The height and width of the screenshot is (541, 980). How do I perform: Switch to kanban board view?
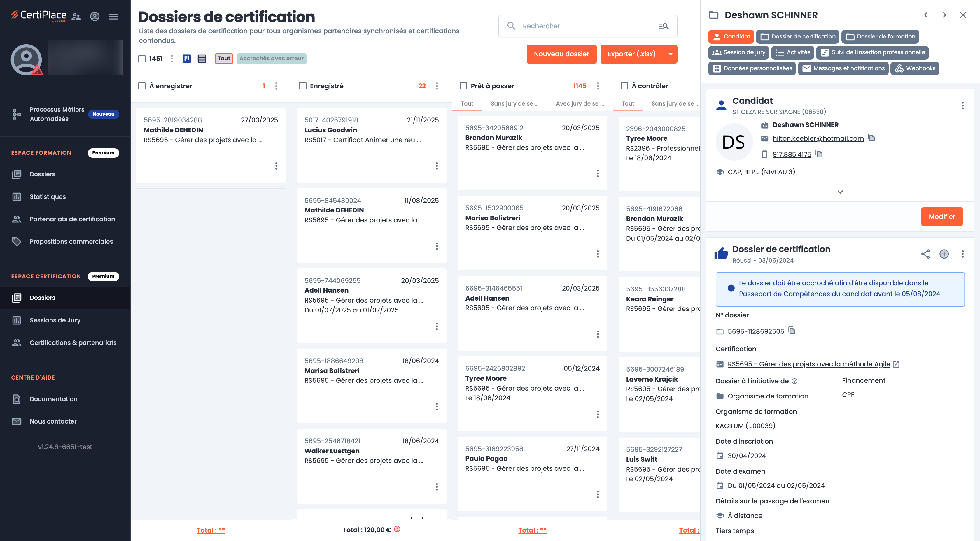tap(187, 59)
